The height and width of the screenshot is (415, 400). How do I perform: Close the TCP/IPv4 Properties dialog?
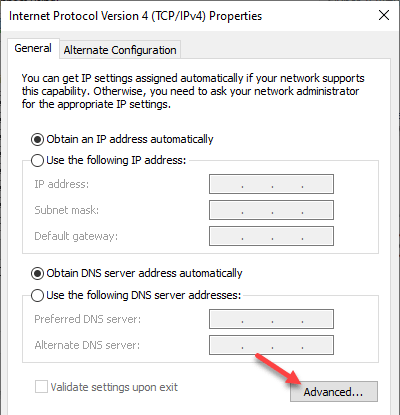384,15
